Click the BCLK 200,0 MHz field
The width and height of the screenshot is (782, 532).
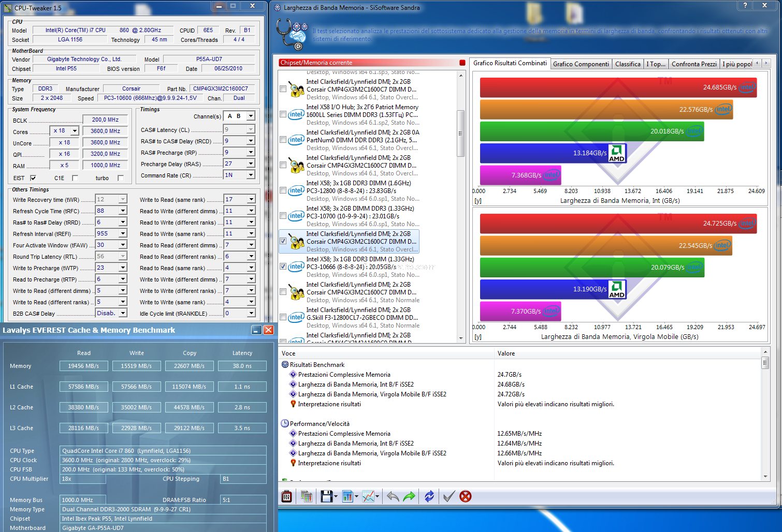click(106, 120)
